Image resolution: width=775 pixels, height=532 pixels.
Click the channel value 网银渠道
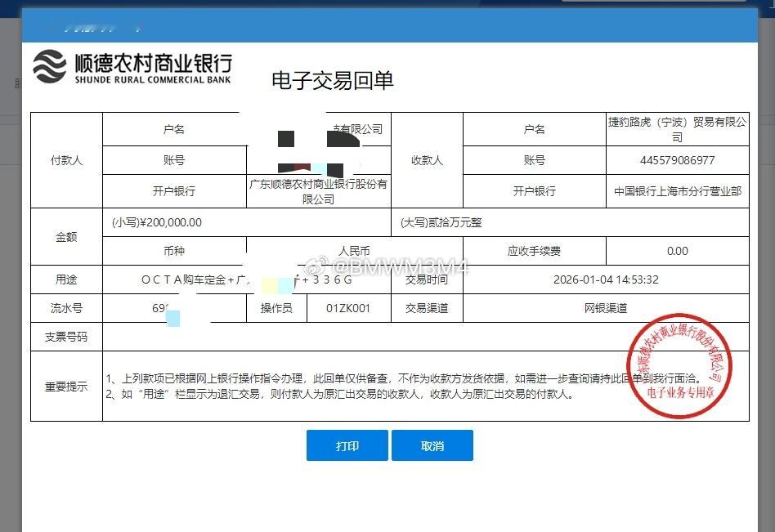click(606, 308)
